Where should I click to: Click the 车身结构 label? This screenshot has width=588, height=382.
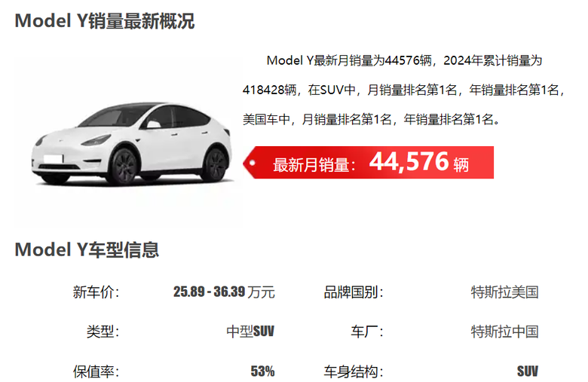pos(354,371)
